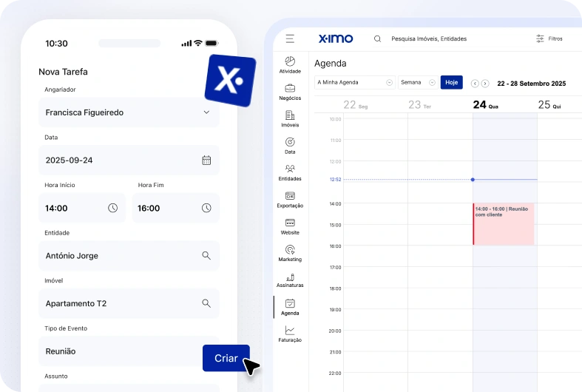The image size is (582, 392).
Task: Open the calendar picker in Data field
Action: pos(206,160)
